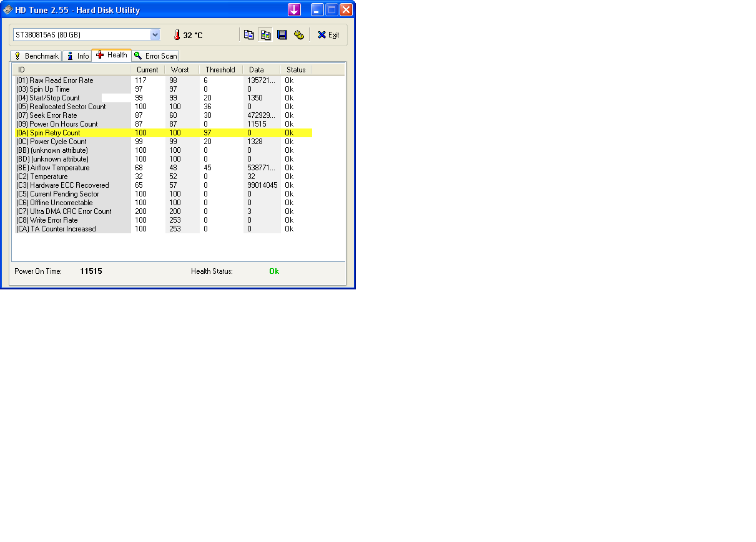The height and width of the screenshot is (542, 756).
Task: Click the purple down-arrow title bar button
Action: coord(294,9)
